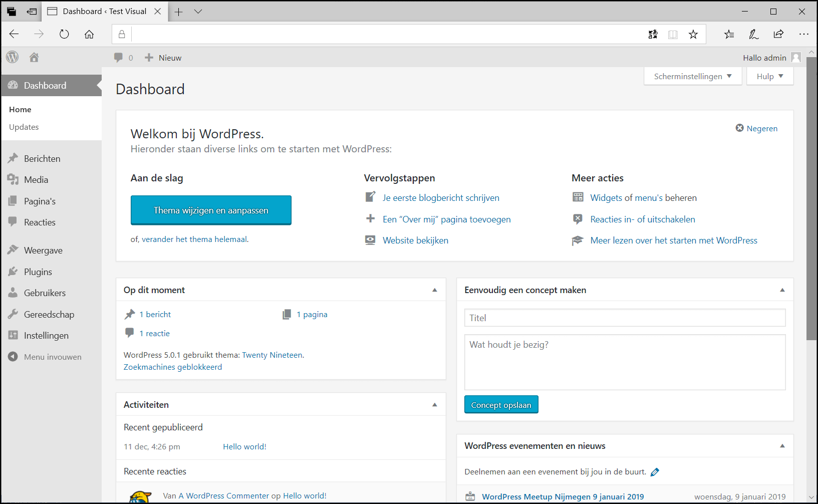Open Twenty Nineteen theme link
The width and height of the screenshot is (818, 504).
272,355
